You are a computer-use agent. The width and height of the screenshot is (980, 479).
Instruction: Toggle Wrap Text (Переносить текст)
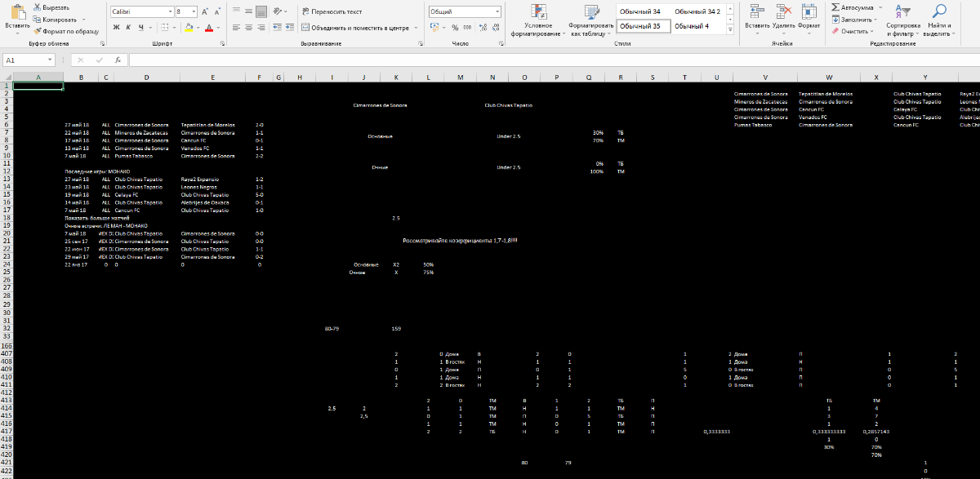[x=331, y=12]
